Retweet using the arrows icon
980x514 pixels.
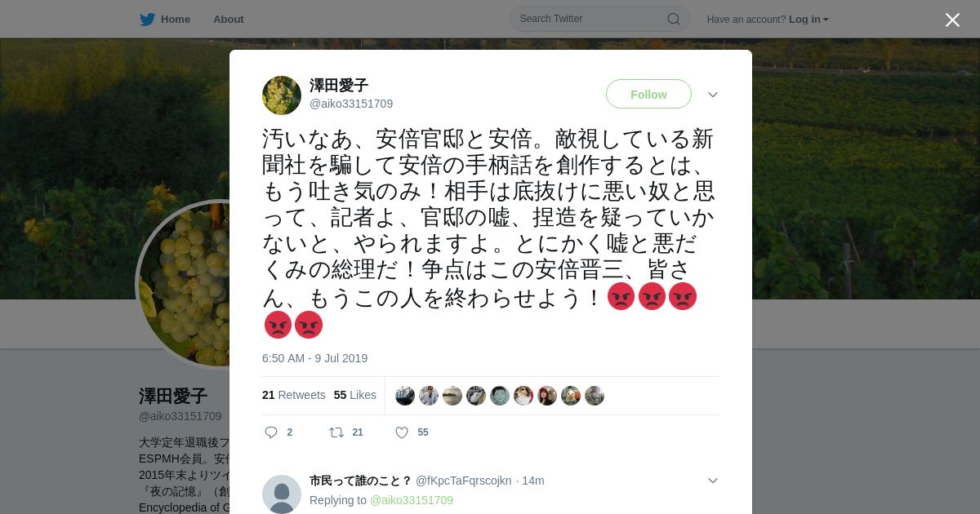point(336,432)
